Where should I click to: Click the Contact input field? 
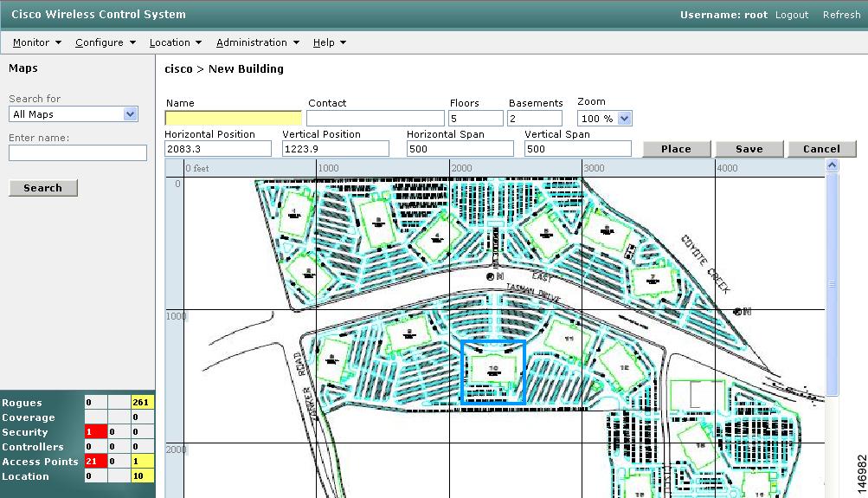(x=376, y=118)
